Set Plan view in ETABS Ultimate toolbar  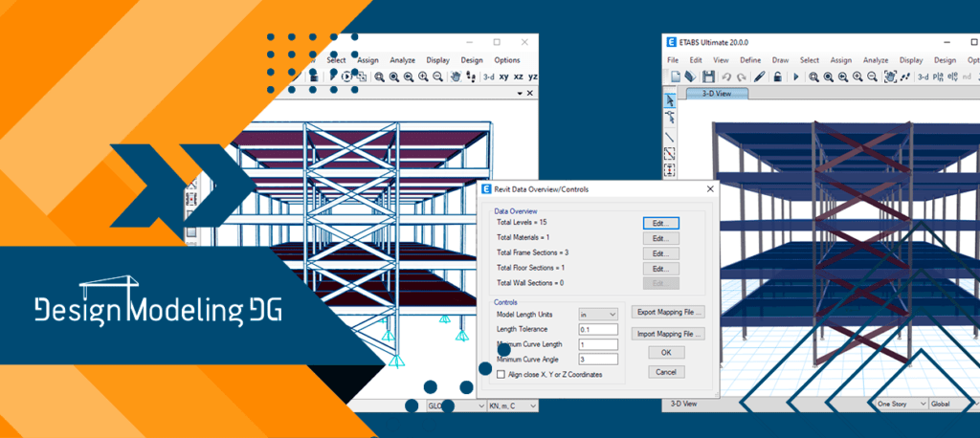point(938,77)
